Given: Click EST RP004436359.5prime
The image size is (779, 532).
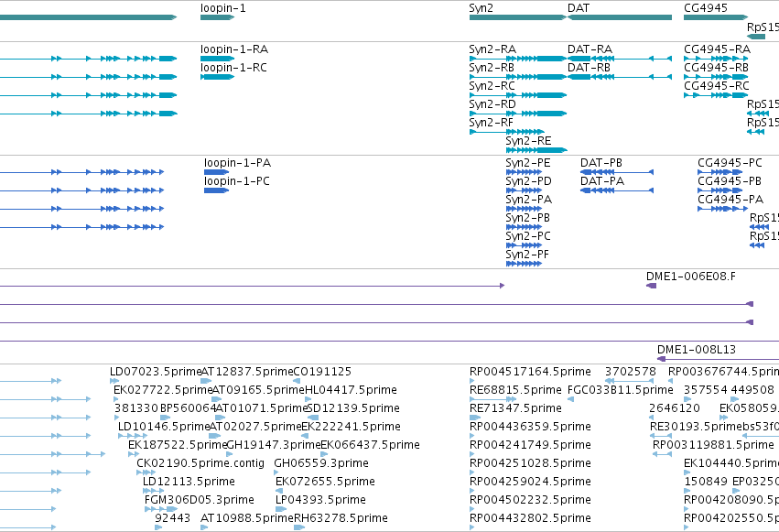Looking at the screenshot, I should (x=472, y=436).
